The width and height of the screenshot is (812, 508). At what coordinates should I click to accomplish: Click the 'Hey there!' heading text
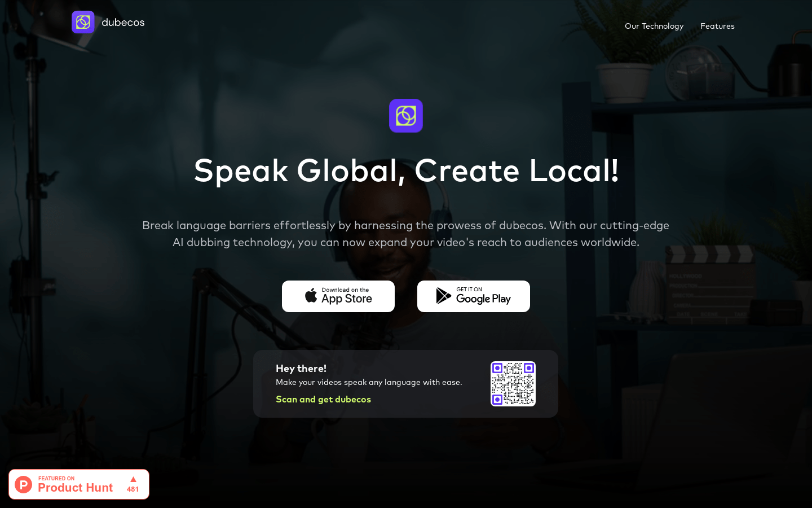301,369
